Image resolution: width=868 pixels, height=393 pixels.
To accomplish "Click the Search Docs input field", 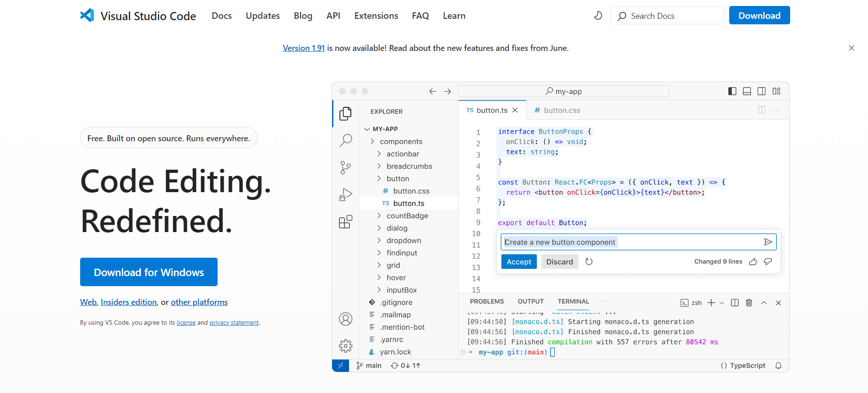I will tap(667, 16).
